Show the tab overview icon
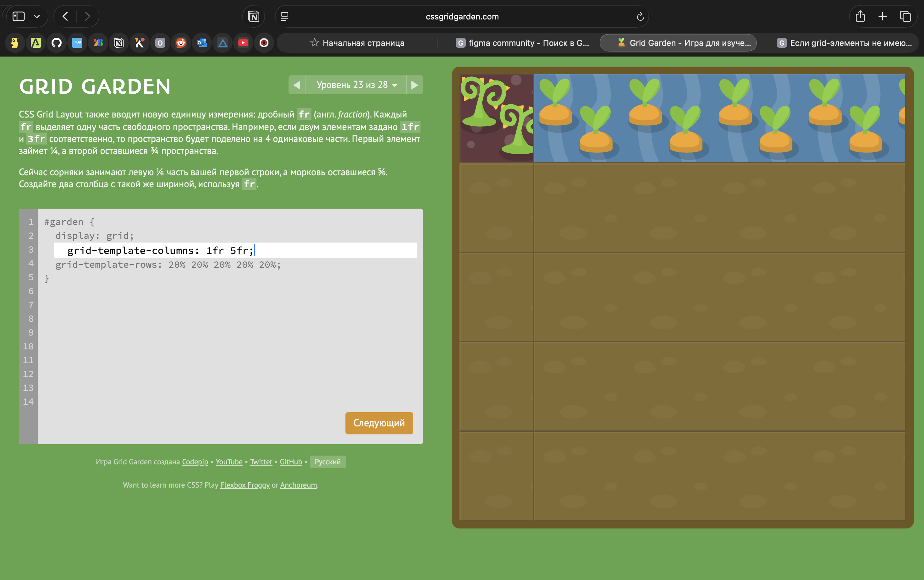Image resolution: width=924 pixels, height=580 pixels. [905, 16]
